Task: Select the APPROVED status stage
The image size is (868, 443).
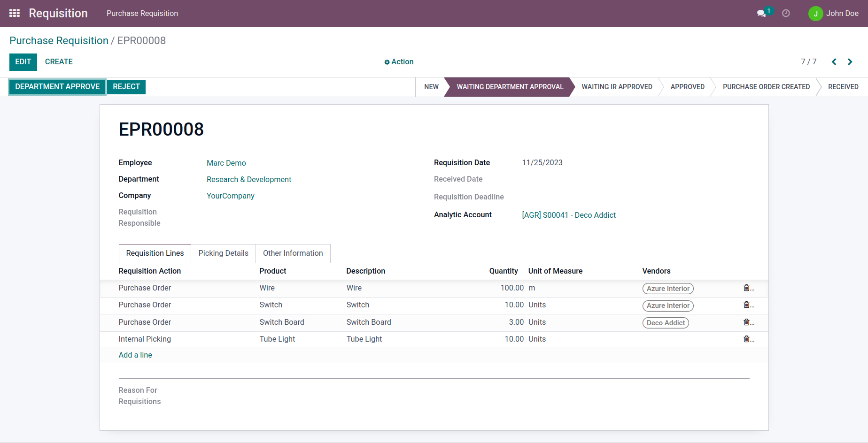Action: point(687,87)
